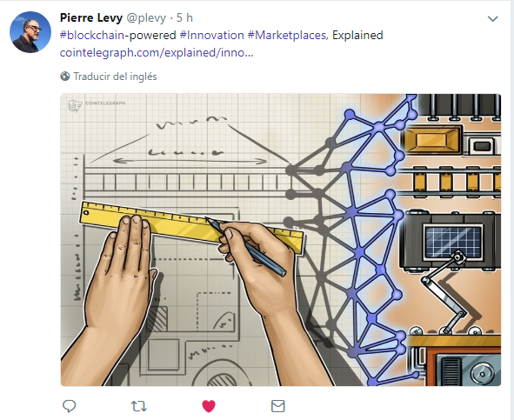
Task: Click the word Explained in tweet text
Action: [357, 35]
